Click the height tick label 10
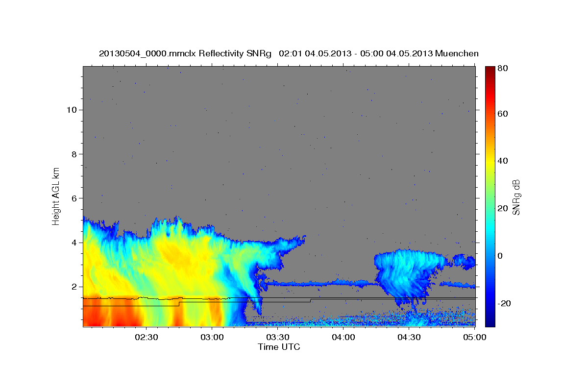Screen dimensions: 588x392 click(71, 110)
